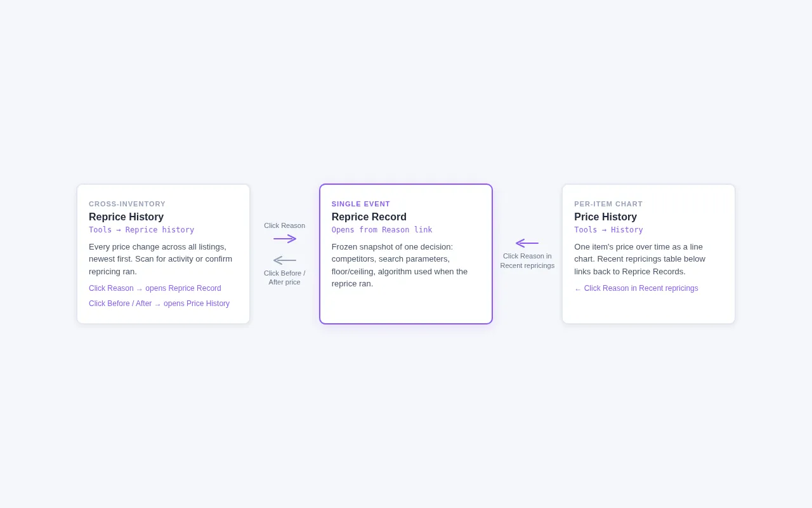This screenshot has width=812, height=508.
Task: Click the Reprice History card title
Action: tap(126, 217)
